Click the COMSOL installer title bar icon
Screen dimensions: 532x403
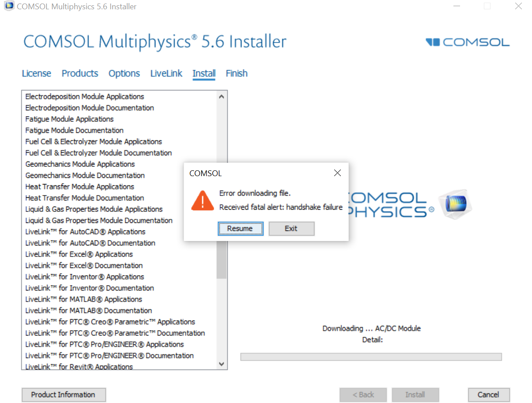pyautogui.click(x=9, y=7)
